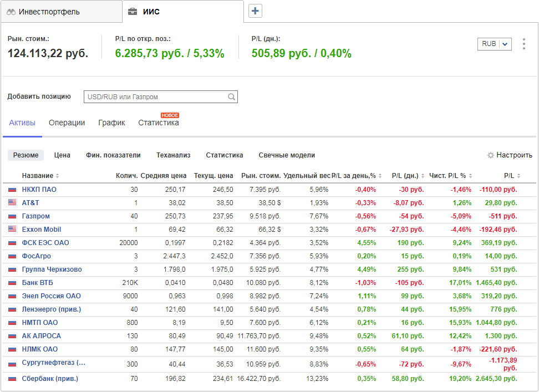This screenshot has width=539, height=392.
Task: Open the АК АЛРОСА stock link
Action: (x=41, y=335)
